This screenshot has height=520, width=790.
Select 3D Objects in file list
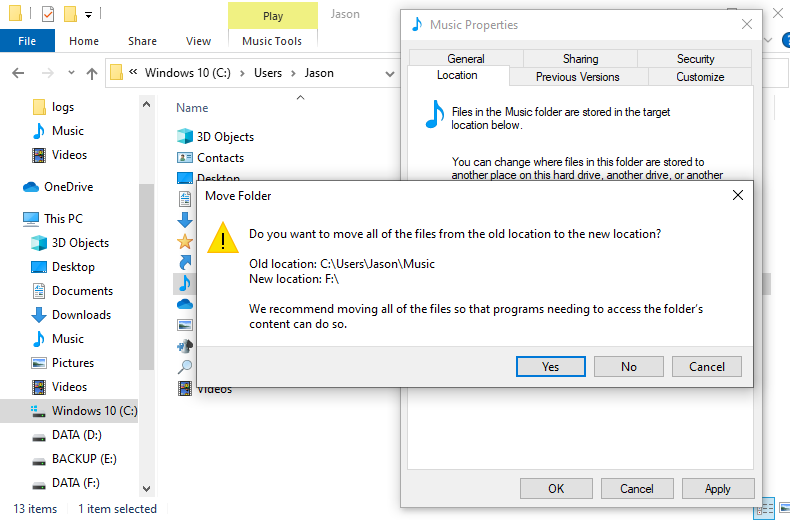(x=225, y=137)
